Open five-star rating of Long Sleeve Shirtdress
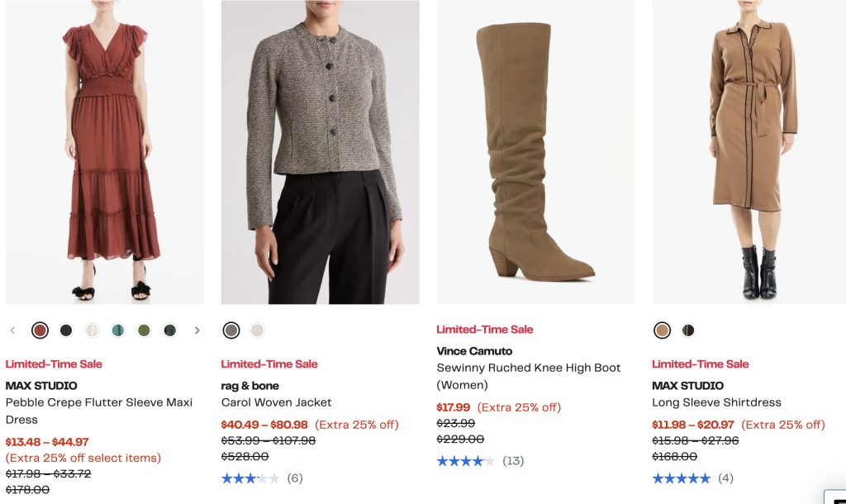 click(x=681, y=478)
